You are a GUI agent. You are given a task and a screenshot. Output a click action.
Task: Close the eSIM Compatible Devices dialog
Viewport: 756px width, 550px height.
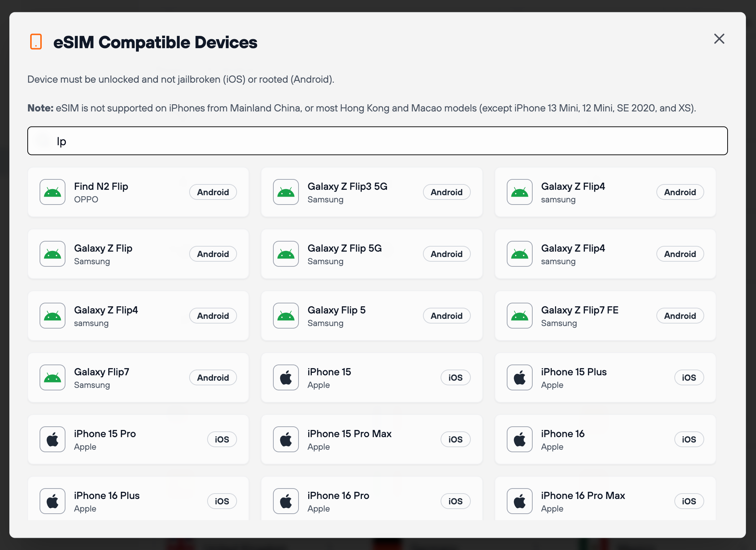(x=719, y=39)
